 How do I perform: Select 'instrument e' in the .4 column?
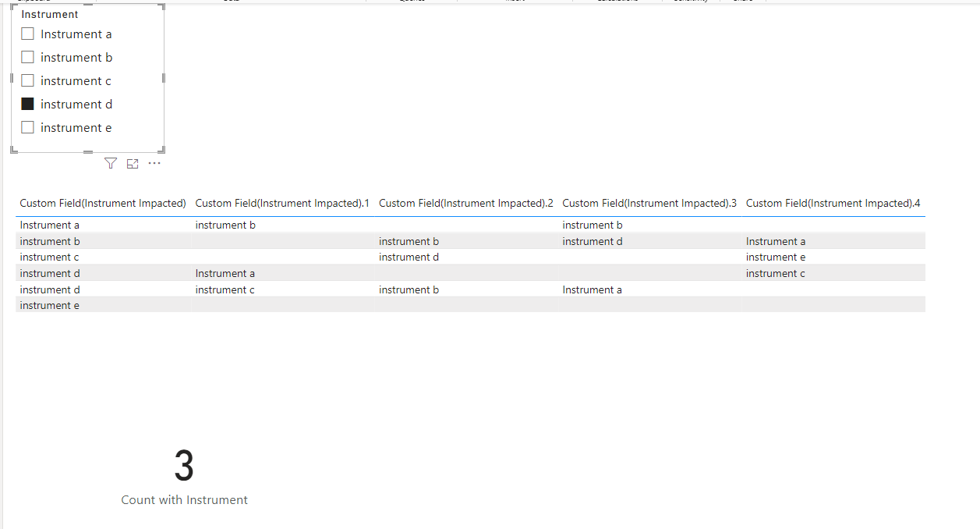pos(776,257)
